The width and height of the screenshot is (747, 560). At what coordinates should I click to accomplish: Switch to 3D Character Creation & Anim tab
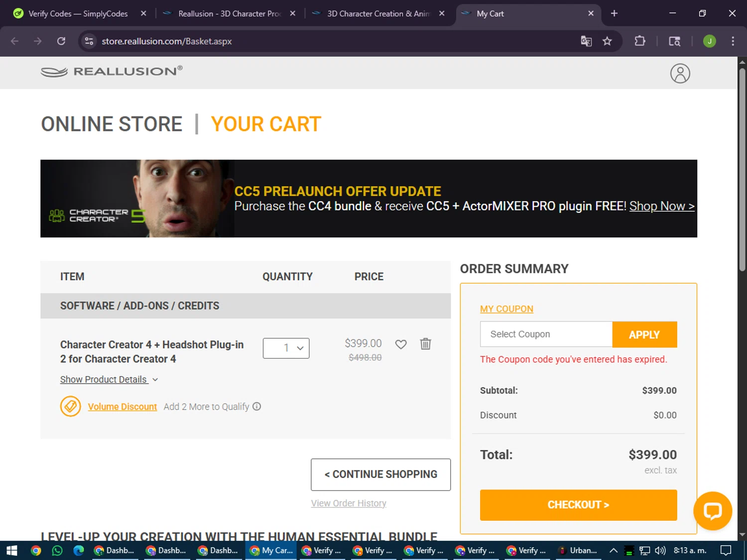click(x=378, y=13)
